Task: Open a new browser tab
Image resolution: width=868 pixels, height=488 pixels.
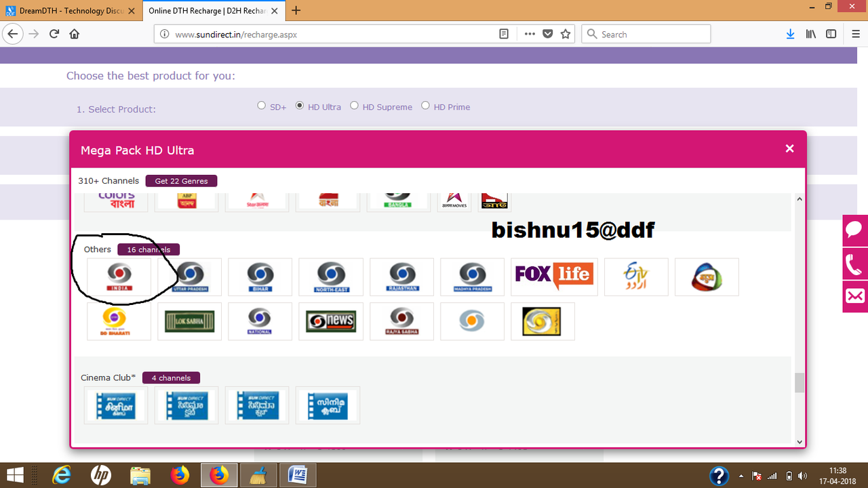Action: [x=296, y=11]
